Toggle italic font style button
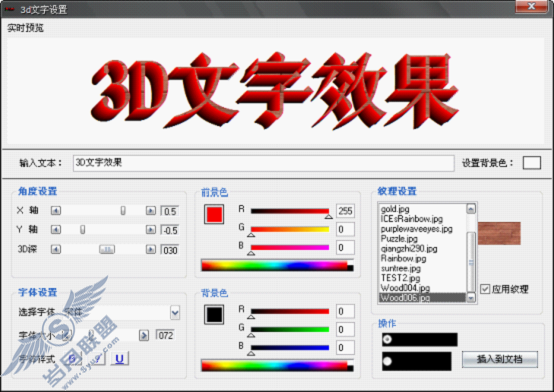 point(96,358)
